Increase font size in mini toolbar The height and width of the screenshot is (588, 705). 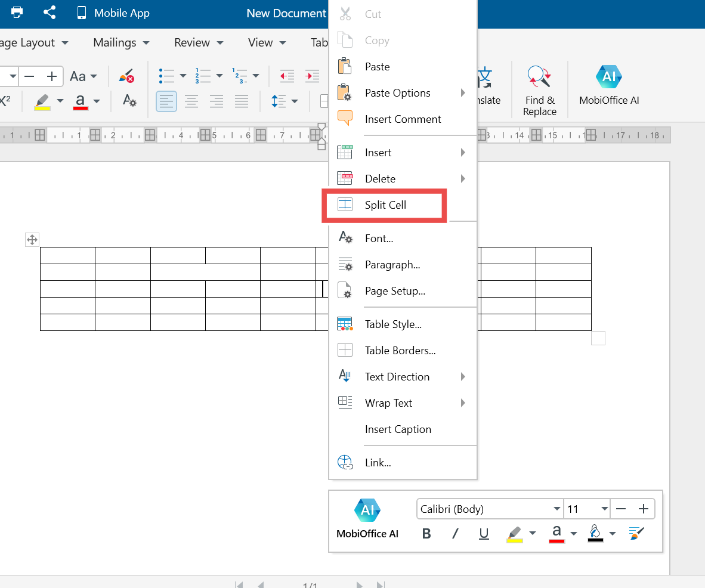(644, 509)
